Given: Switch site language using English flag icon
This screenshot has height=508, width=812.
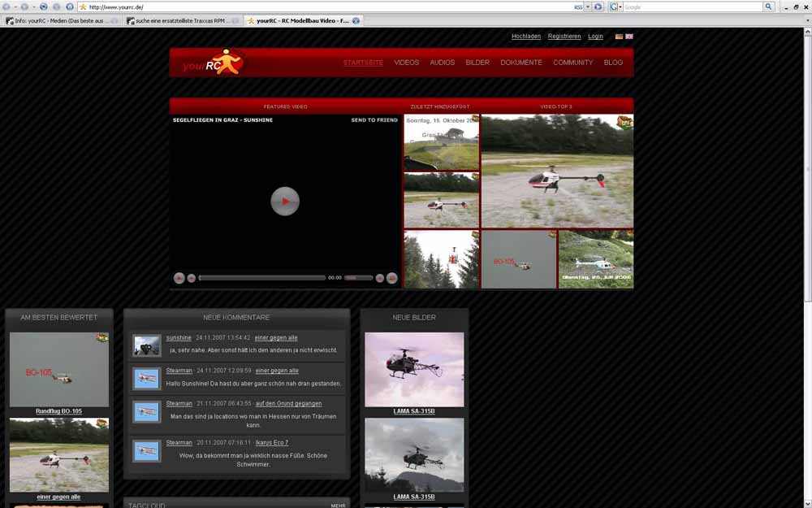Looking at the screenshot, I should click(629, 37).
